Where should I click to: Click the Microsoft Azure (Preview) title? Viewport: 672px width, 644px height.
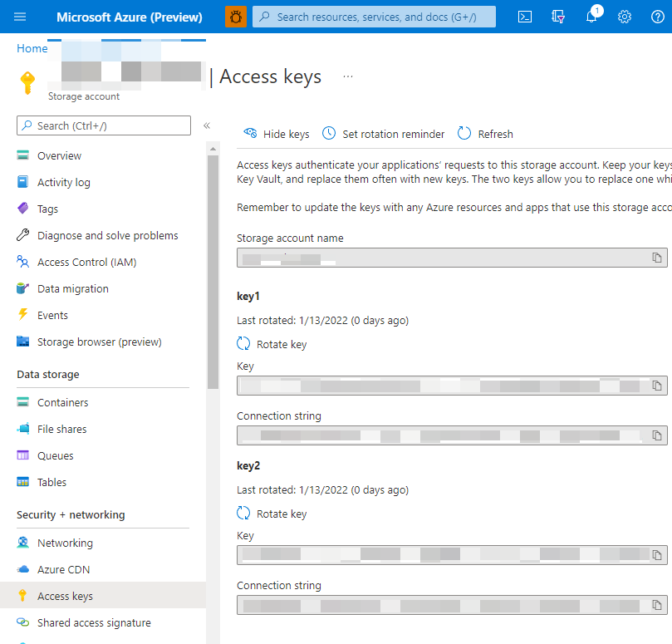pyautogui.click(x=129, y=17)
